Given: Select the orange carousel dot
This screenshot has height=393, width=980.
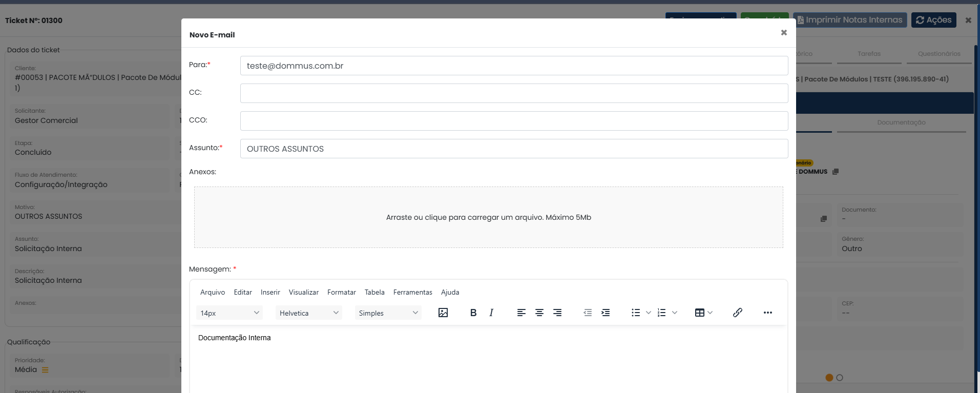Looking at the screenshot, I should 829,378.
